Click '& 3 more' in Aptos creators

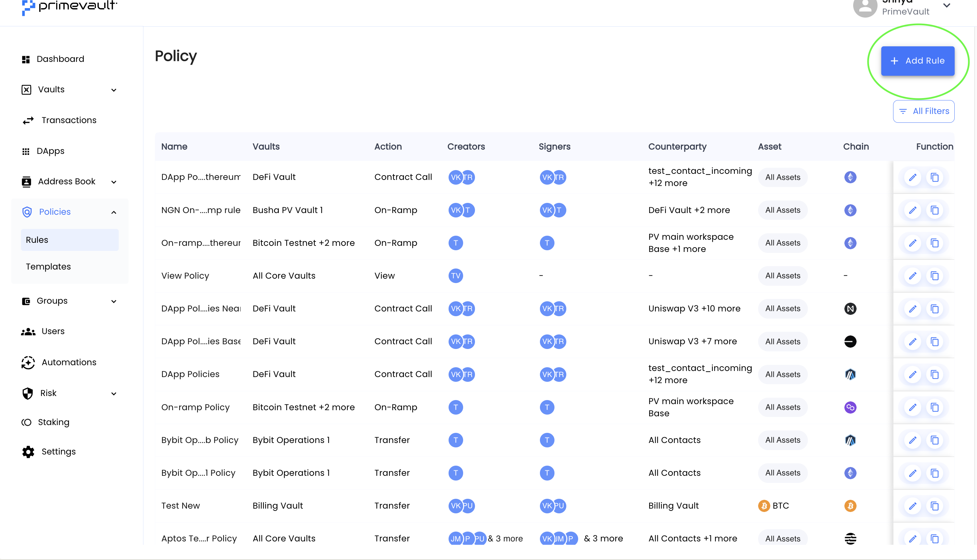(505, 538)
